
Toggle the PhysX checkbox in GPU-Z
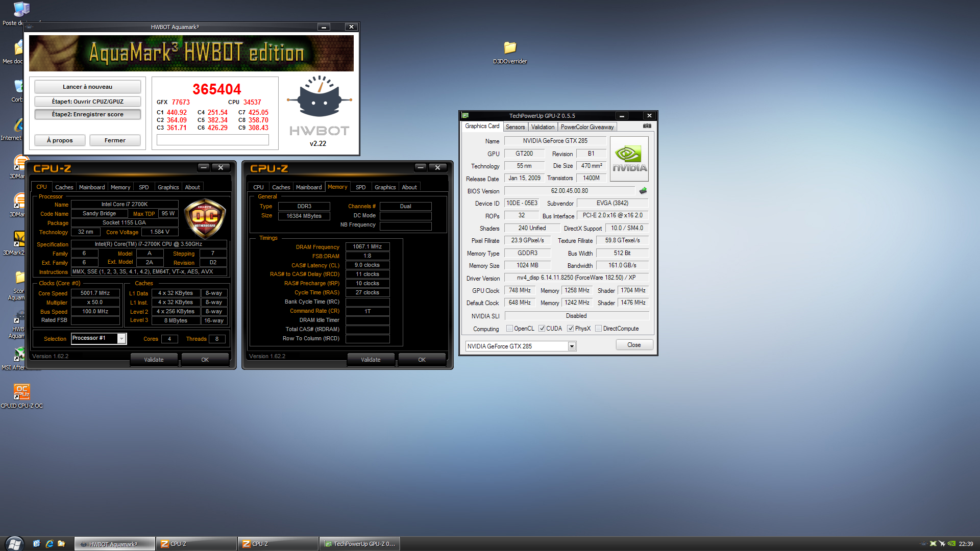click(570, 329)
